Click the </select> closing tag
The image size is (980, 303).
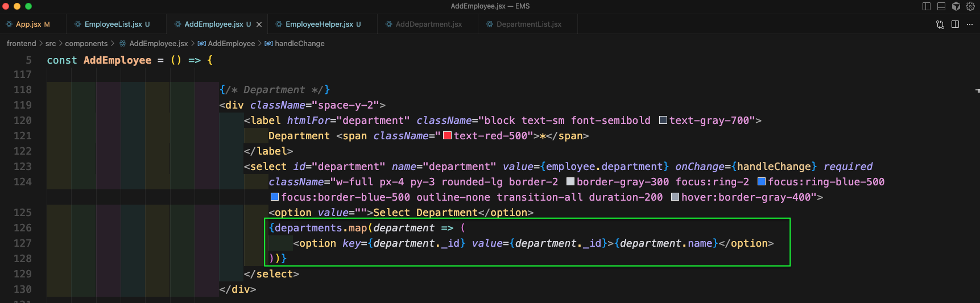click(x=271, y=274)
